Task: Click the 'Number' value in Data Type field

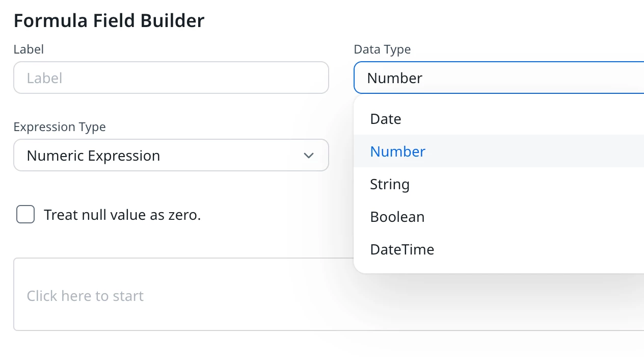Action: click(x=395, y=78)
